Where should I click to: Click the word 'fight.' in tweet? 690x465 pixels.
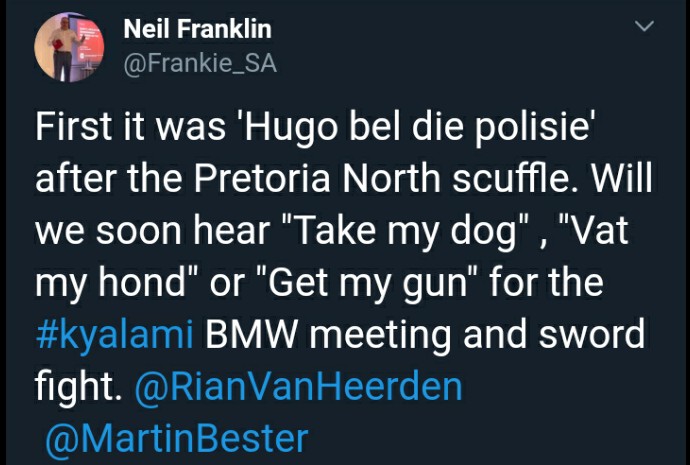(78, 386)
